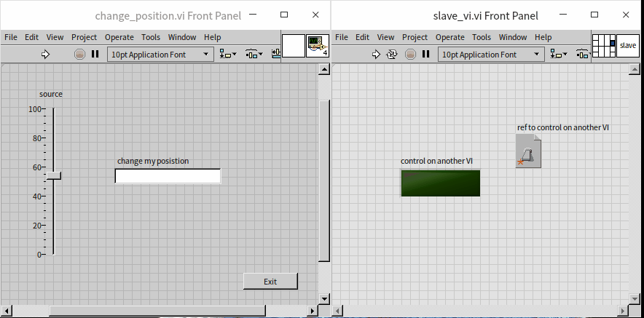This screenshot has width=644, height=318.
Task: Click the source slider handle
Action: [x=54, y=175]
